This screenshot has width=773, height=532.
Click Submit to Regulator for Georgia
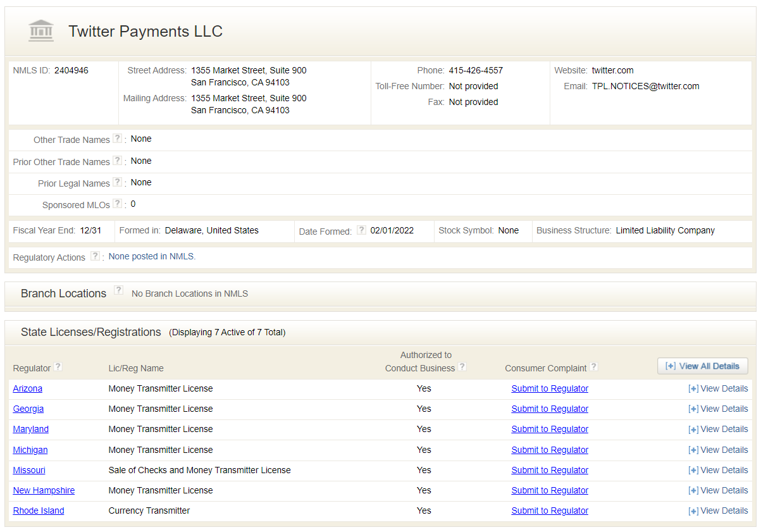tap(550, 409)
